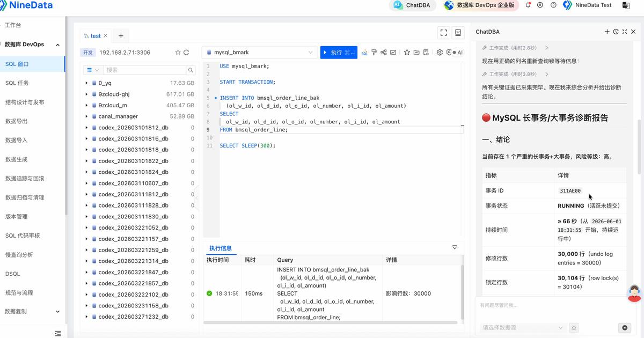Add a new SQL window tab
Image resolution: width=644 pixels, height=338 pixels.
pyautogui.click(x=121, y=36)
